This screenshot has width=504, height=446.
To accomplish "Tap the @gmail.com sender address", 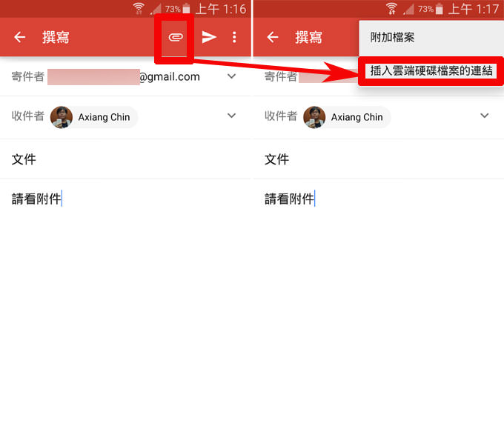I will coord(170,77).
